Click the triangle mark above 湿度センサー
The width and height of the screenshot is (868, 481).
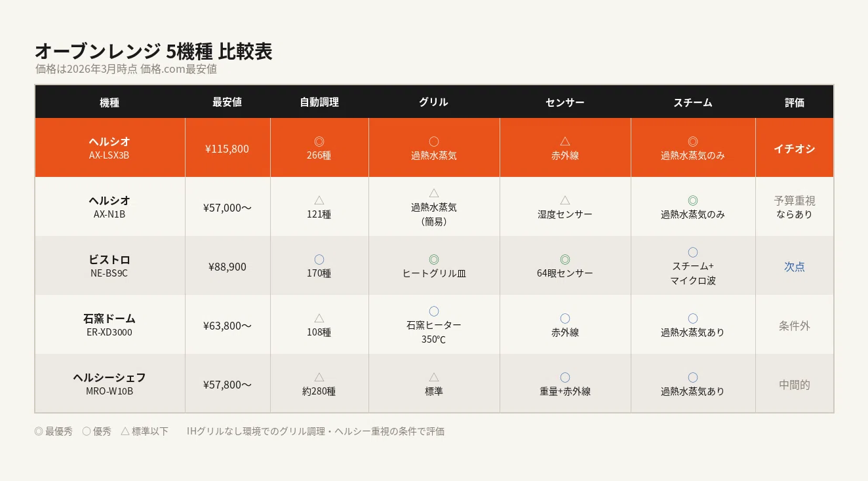[x=565, y=200]
